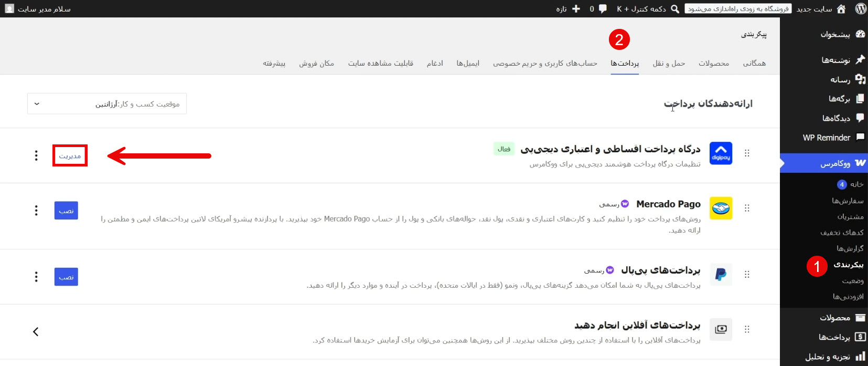
Task: Open the three-dot menu for Digipay row
Action: (36, 155)
